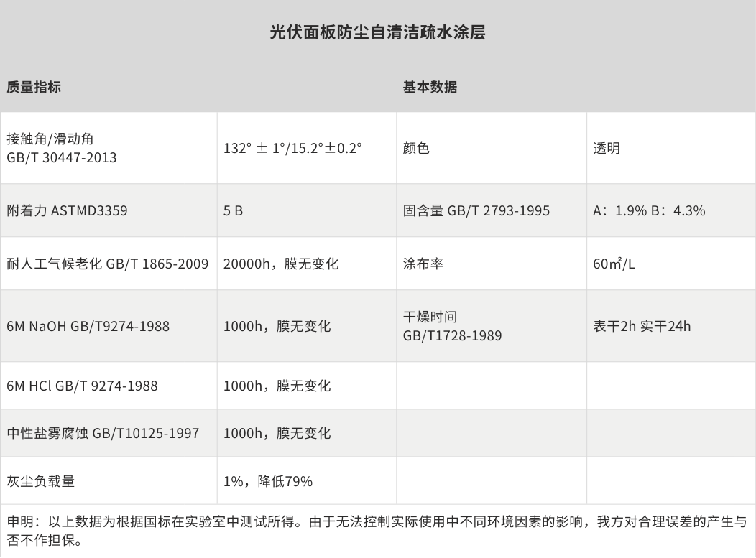Click the 中性盐雾腐蚀 GB/T10125-1997 cell
756x558 pixels.
tap(103, 433)
